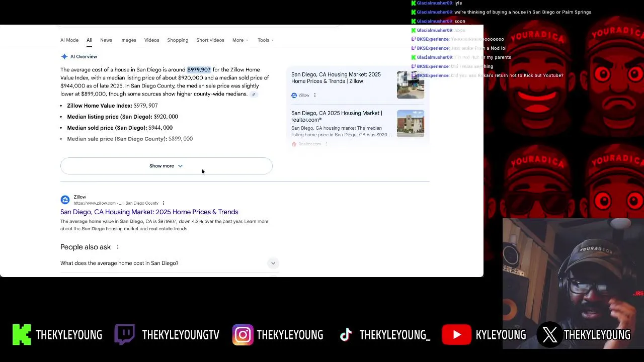This screenshot has height=362, width=644.
Task: Open the Videos search tab
Action: pyautogui.click(x=151, y=40)
